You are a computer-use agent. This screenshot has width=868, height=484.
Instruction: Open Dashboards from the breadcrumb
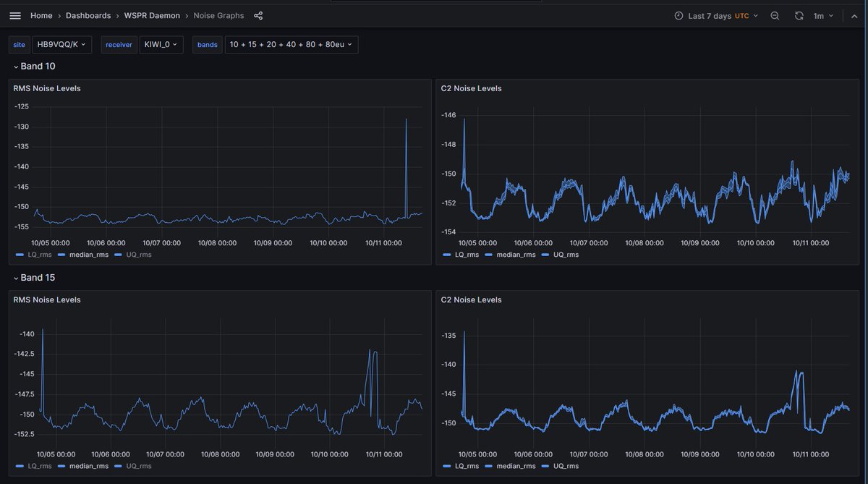[x=88, y=15]
